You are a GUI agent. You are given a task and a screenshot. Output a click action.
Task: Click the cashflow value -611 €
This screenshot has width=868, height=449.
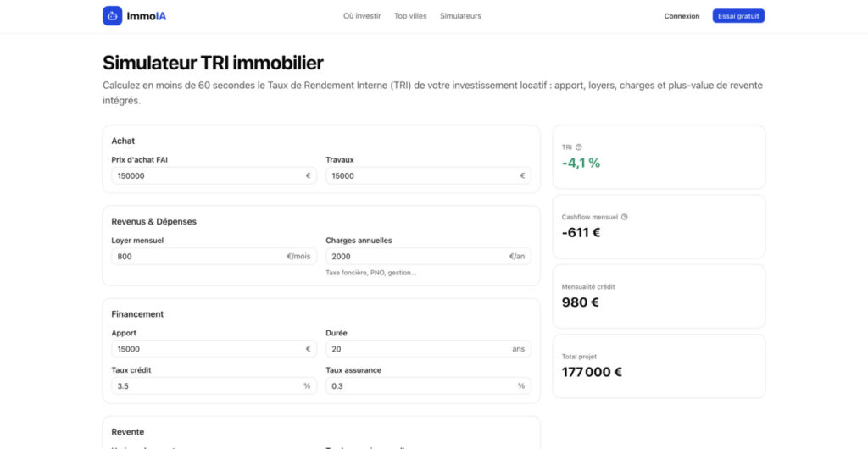point(581,233)
